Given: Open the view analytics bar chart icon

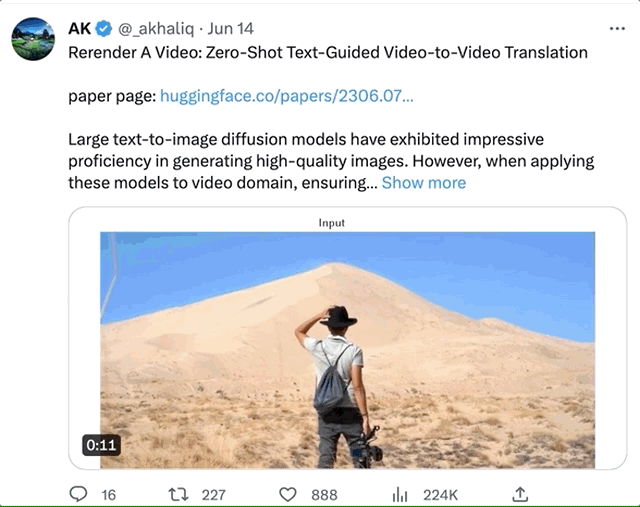Looking at the screenshot, I should (x=400, y=495).
